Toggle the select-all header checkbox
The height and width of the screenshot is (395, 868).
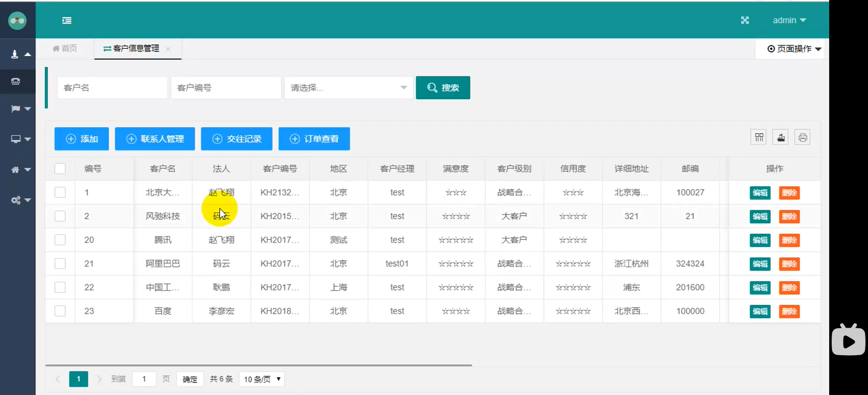(60, 169)
